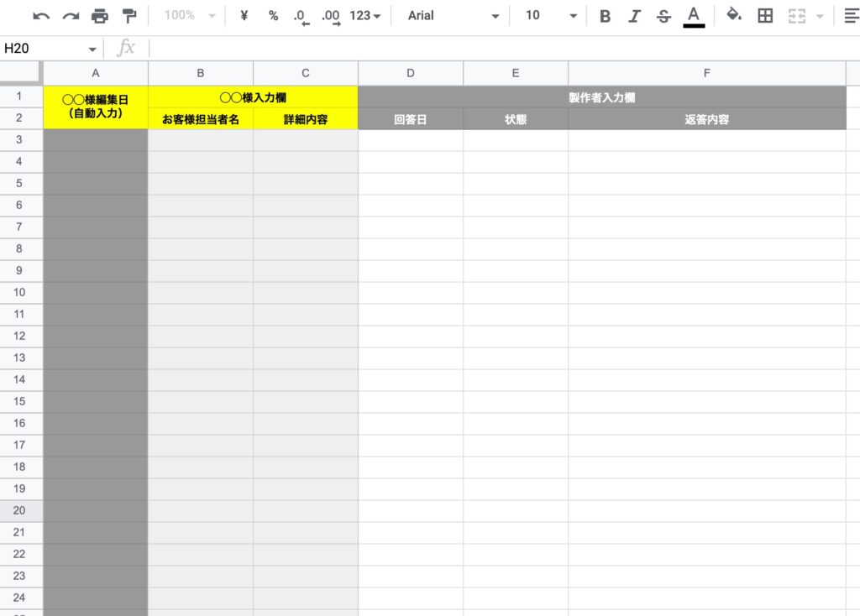Format as percent with % icon
Image resolution: width=860 pixels, height=616 pixels.
(x=273, y=15)
